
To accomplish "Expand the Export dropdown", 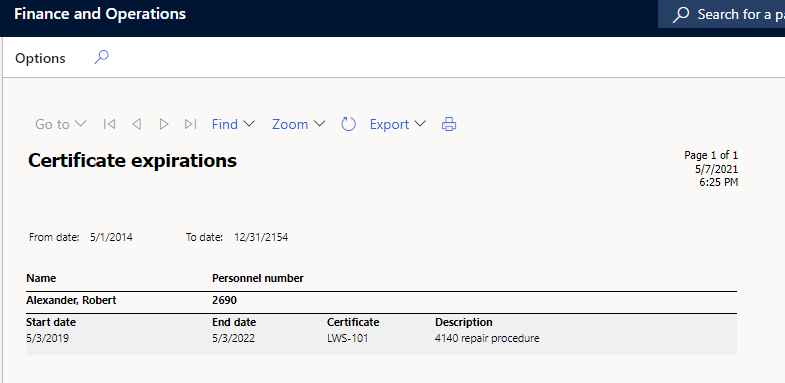I will click(x=398, y=124).
